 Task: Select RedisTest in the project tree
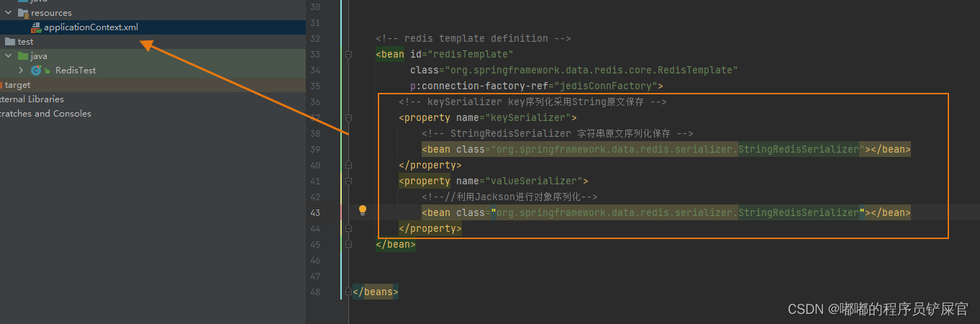76,71
